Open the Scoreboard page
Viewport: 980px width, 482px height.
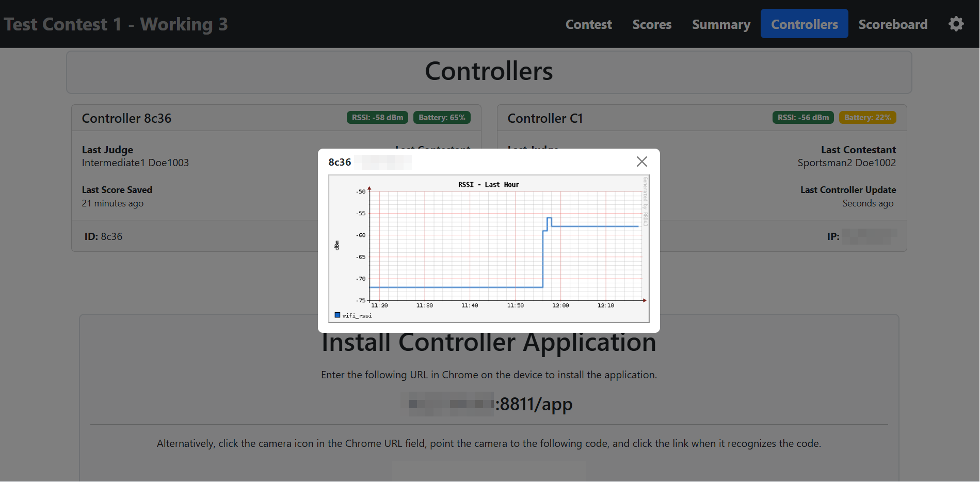click(893, 24)
